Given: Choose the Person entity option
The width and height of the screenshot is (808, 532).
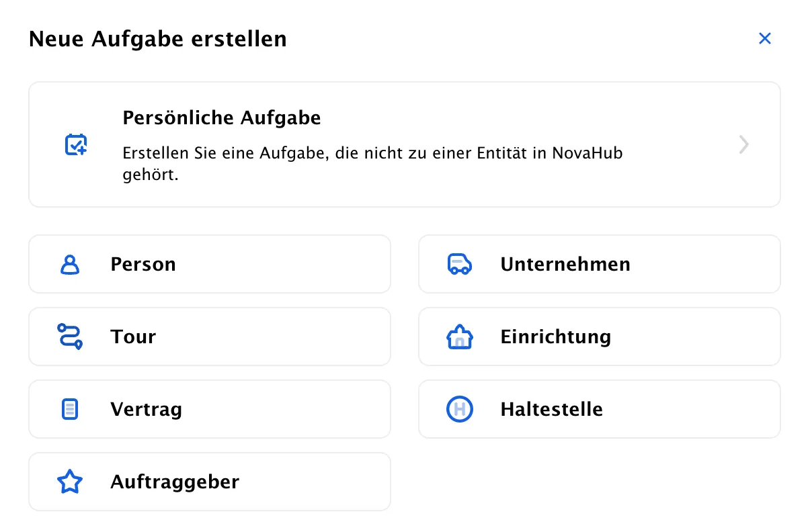Looking at the screenshot, I should [210, 264].
